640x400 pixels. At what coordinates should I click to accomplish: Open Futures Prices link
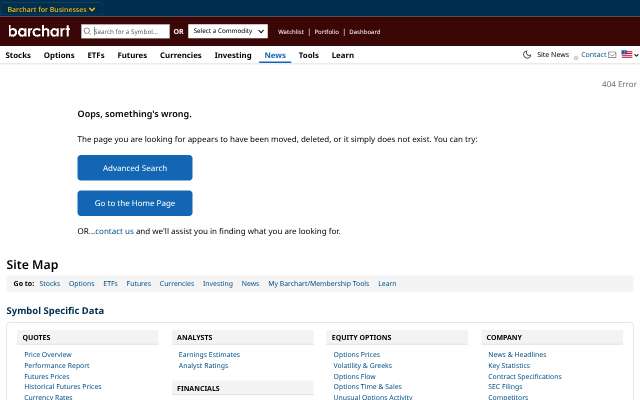point(47,376)
